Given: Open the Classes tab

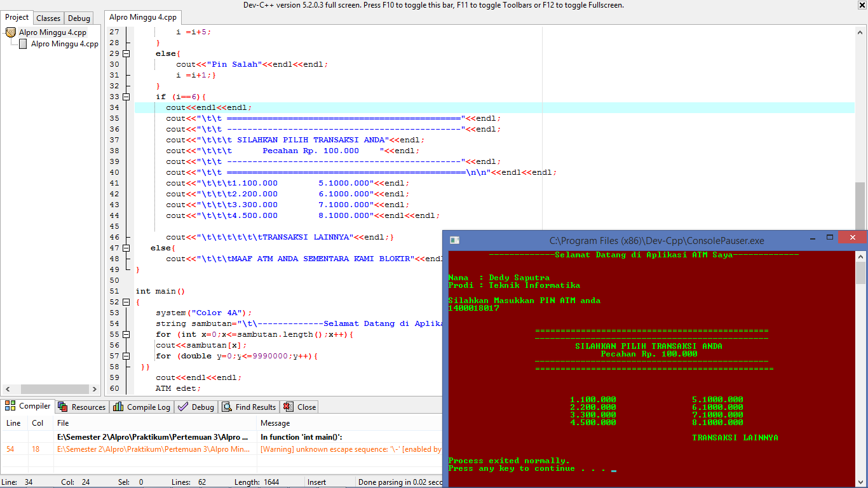Looking at the screenshot, I should (x=48, y=18).
